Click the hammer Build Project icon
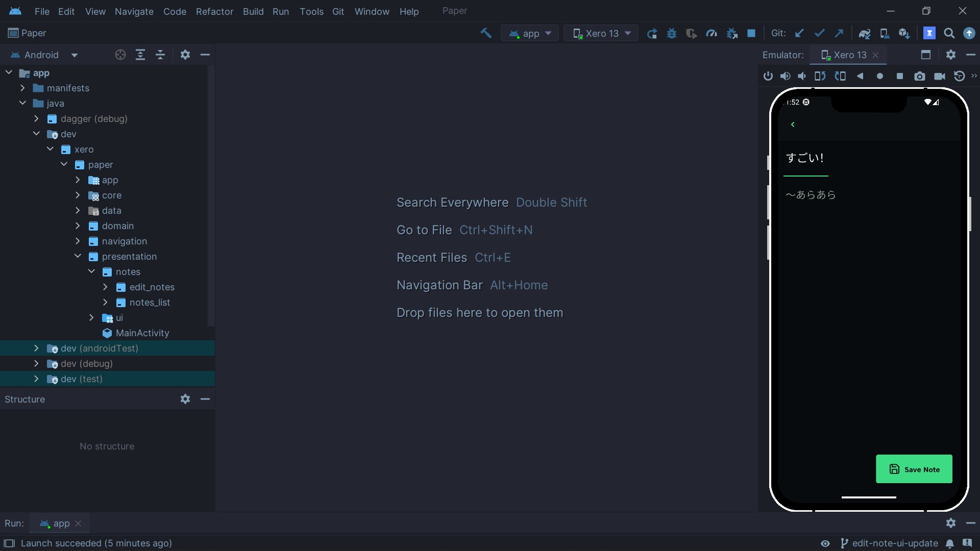The height and width of the screenshot is (551, 980). pos(485,33)
